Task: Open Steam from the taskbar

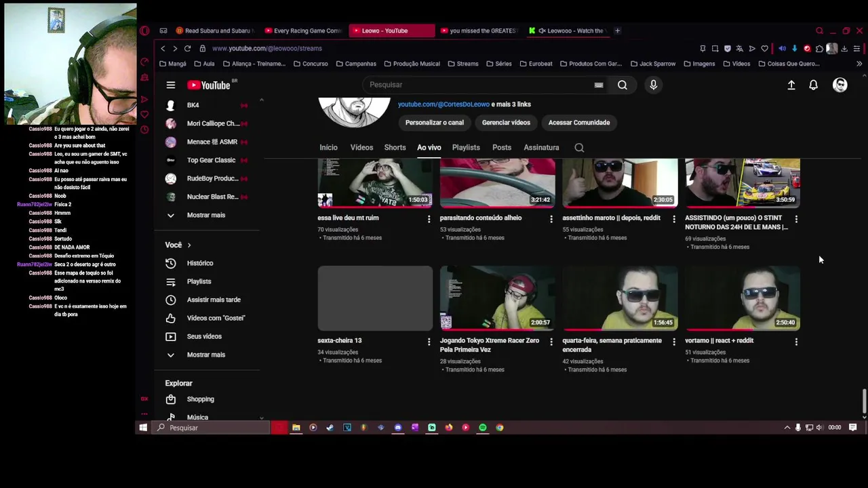Action: tap(330, 428)
